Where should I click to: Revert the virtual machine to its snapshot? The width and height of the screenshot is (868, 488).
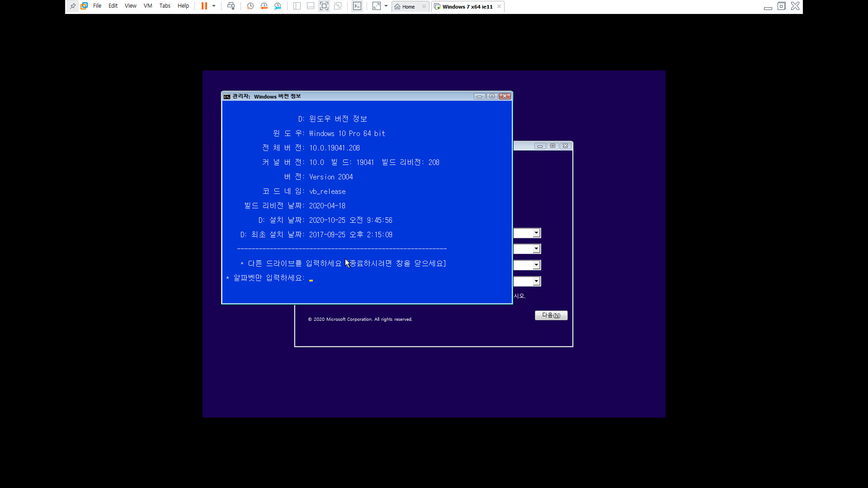[x=264, y=6]
